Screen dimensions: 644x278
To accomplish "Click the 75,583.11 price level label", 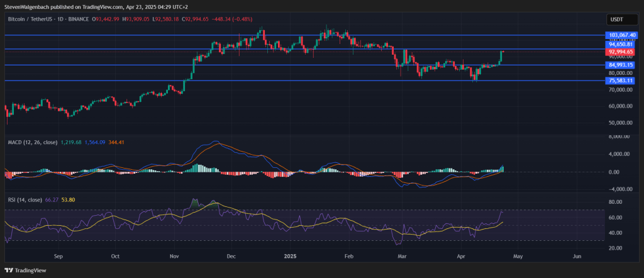I will pyautogui.click(x=620, y=81).
